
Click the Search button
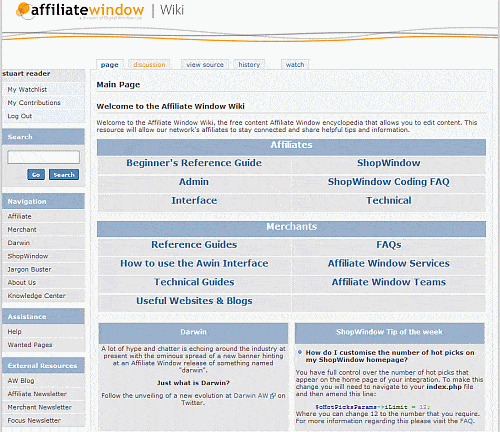pos(64,174)
